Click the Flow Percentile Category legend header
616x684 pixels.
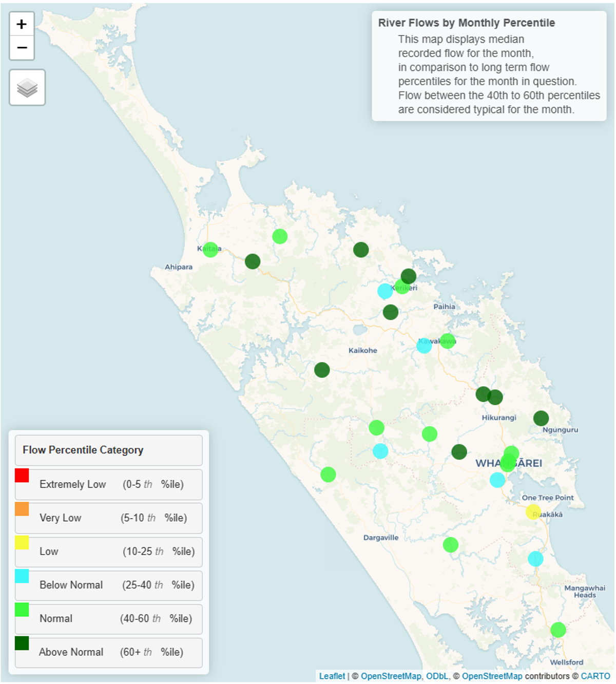(109, 450)
